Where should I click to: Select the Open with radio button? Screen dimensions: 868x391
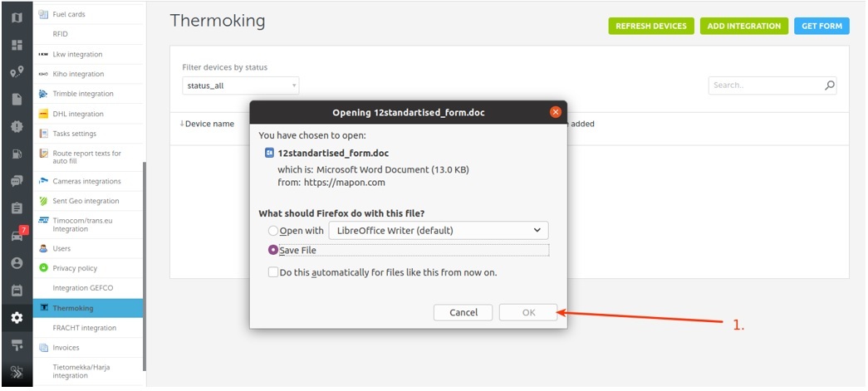(x=273, y=231)
